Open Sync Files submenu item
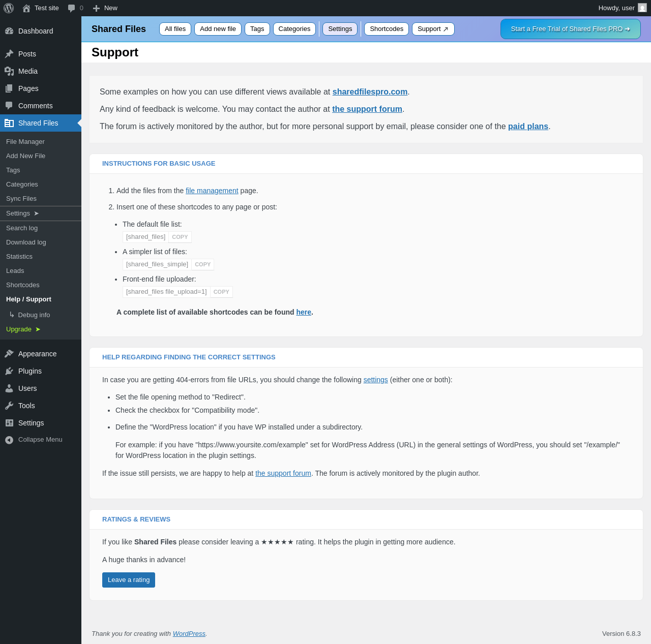This screenshot has width=651, height=644. click(41, 198)
